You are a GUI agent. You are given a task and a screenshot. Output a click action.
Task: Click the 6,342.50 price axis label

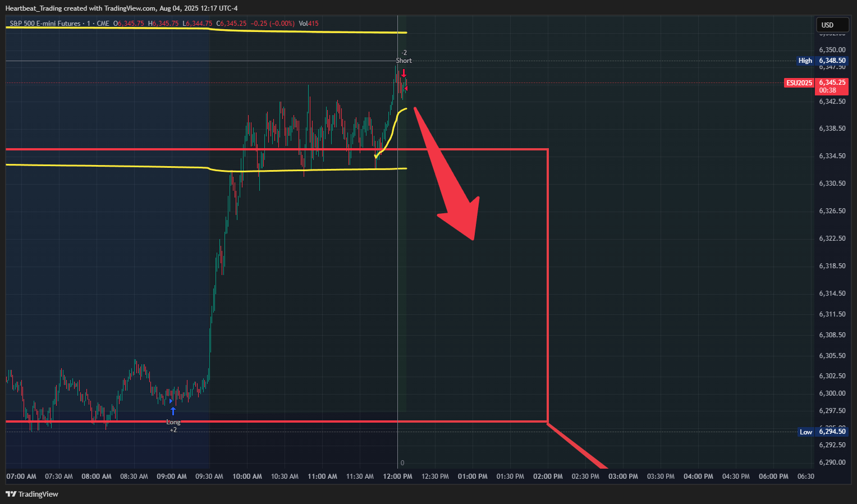point(832,102)
